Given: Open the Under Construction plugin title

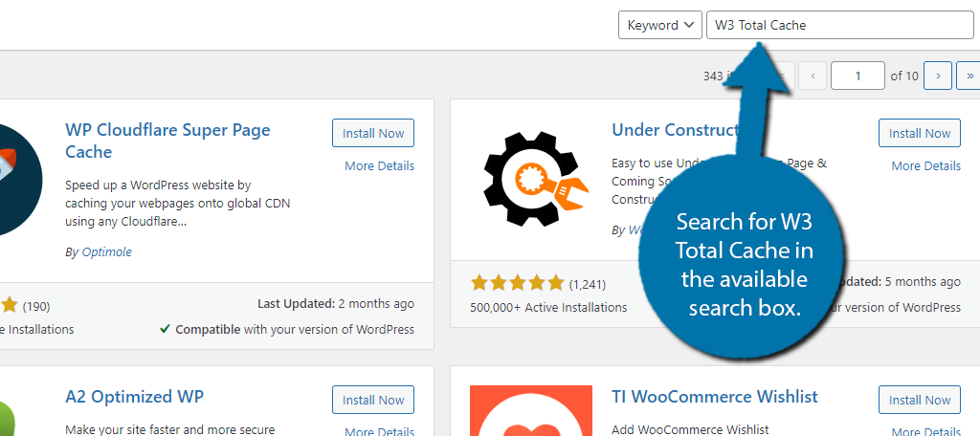Looking at the screenshot, I should click(675, 130).
